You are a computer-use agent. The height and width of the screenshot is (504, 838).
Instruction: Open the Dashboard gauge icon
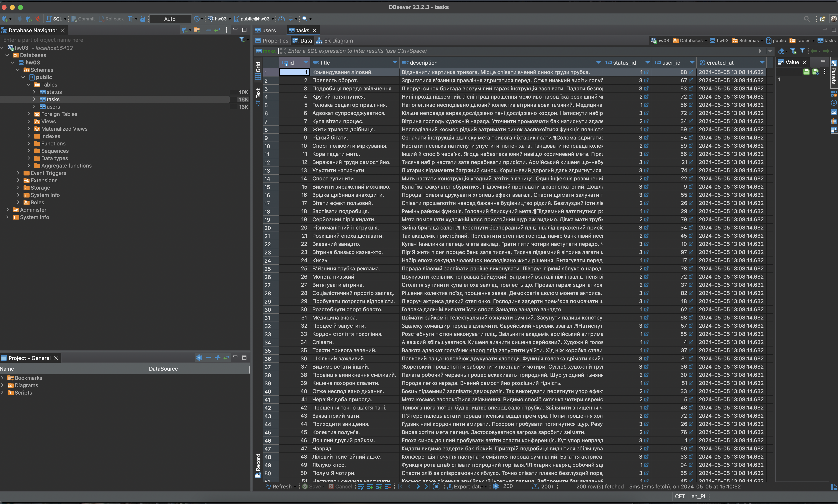click(x=282, y=19)
